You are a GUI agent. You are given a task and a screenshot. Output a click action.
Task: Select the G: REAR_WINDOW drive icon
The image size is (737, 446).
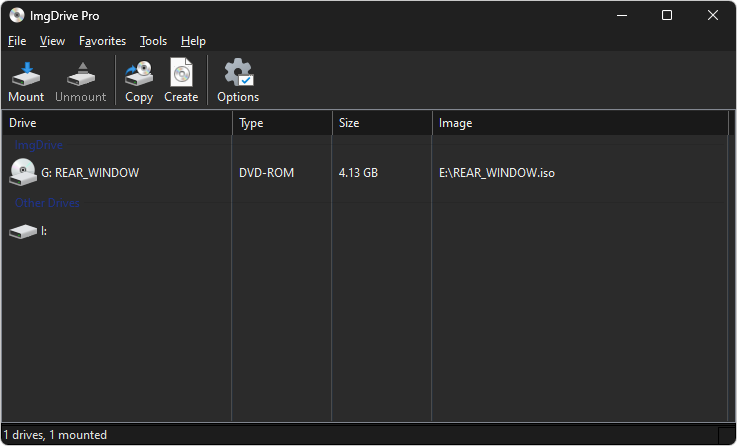tap(23, 172)
